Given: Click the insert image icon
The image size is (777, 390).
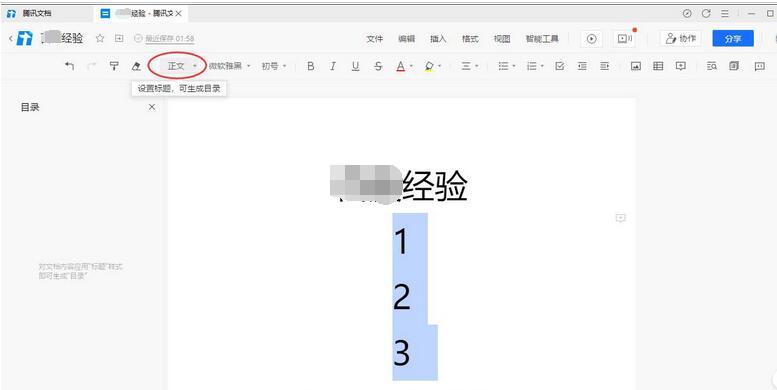Looking at the screenshot, I should click(636, 66).
